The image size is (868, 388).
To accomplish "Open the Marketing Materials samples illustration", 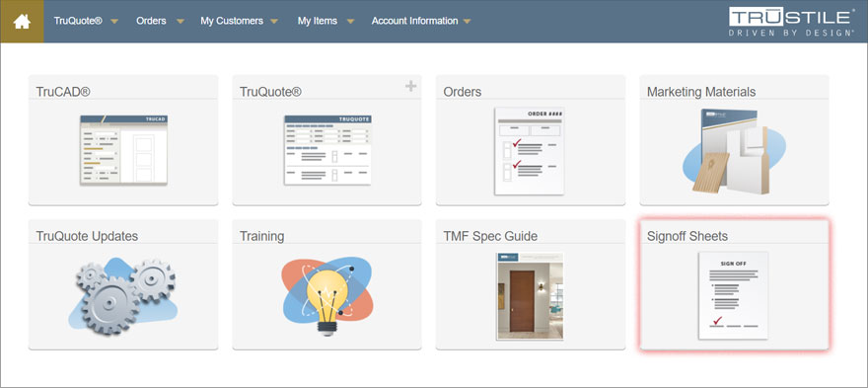I will pos(734,151).
